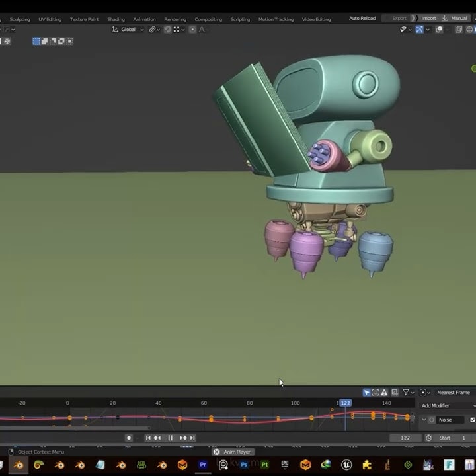Viewport: 476px width, 476px height.
Task: Open the Nearest Frame snap dropdown
Action: click(454, 392)
